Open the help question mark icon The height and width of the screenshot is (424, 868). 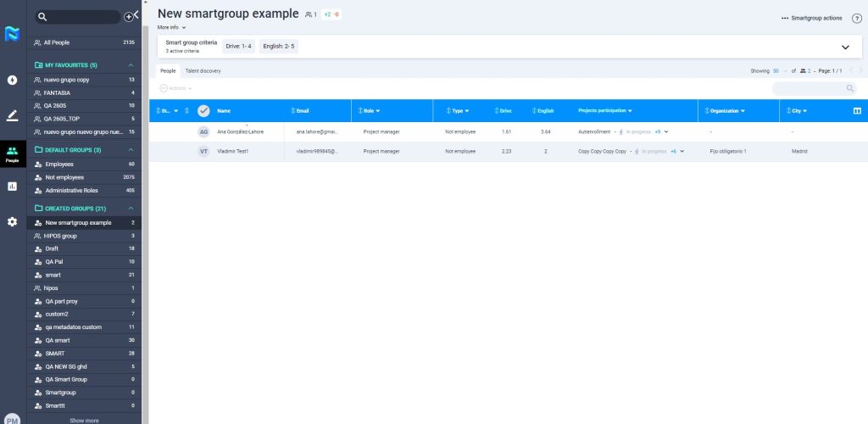(x=856, y=18)
